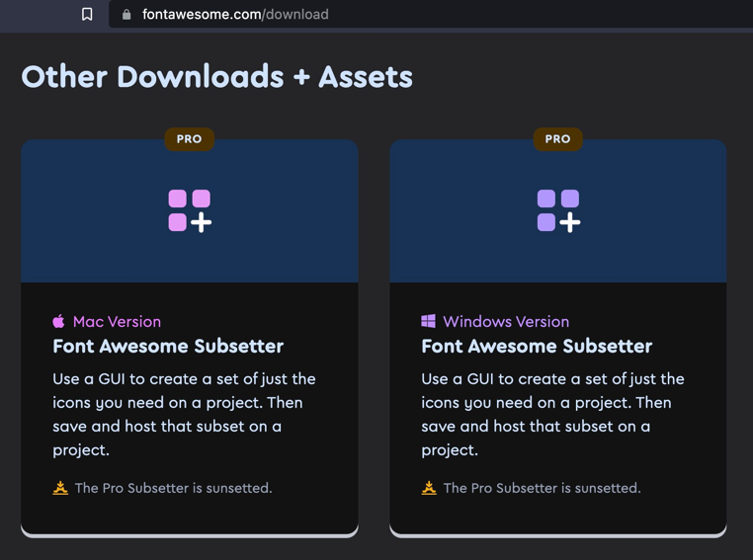Select the Windows Version label
The height and width of the screenshot is (560, 753).
[x=506, y=322]
